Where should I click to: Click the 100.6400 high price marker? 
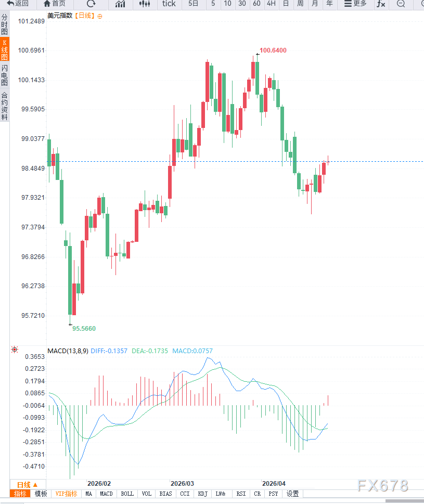[273, 50]
